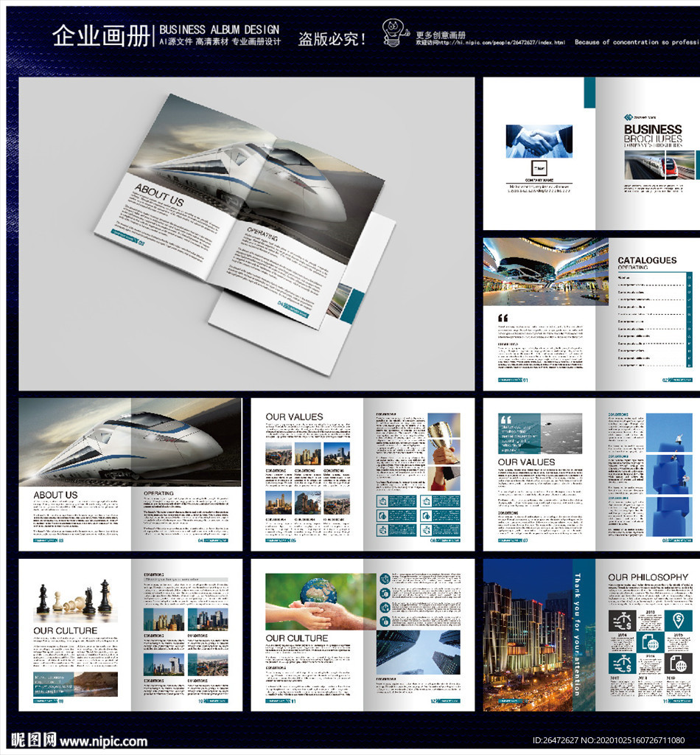Click the BUSINESS ALBUM DESIGN header text

[219, 29]
